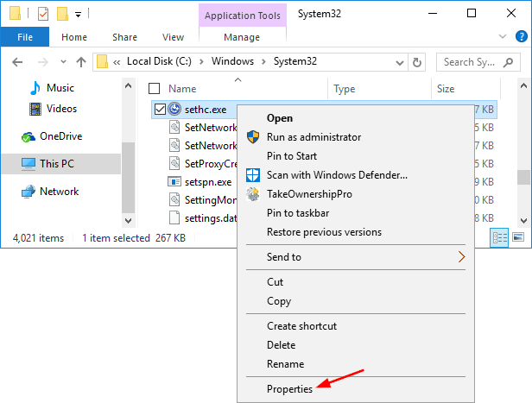The height and width of the screenshot is (403, 532).
Task: Click the Up directory arrow
Action: point(81,62)
